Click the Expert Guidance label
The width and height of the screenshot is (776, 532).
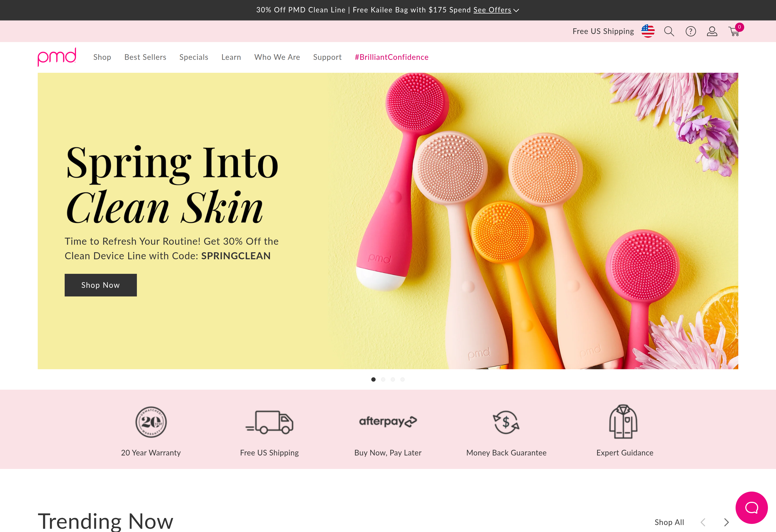click(x=625, y=453)
